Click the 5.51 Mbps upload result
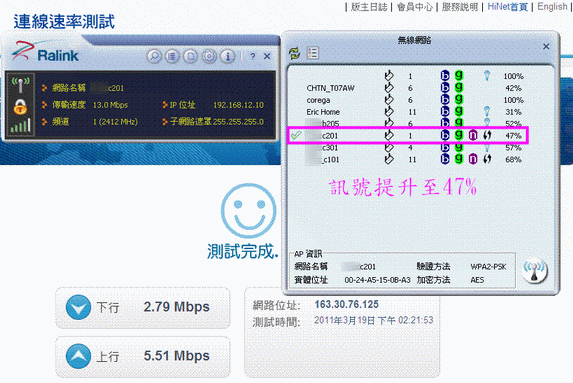The height and width of the screenshot is (383, 573). 177,356
